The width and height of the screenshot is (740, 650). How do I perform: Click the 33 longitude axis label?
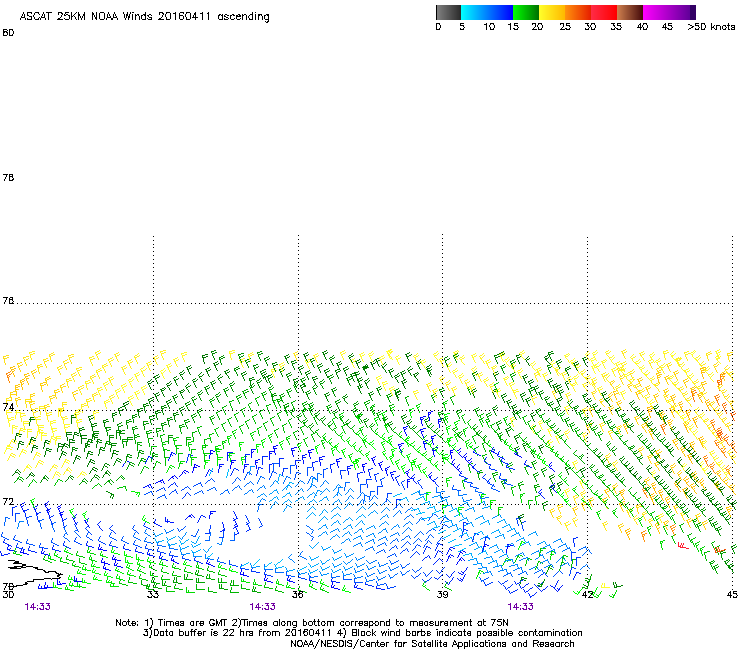[x=152, y=594]
